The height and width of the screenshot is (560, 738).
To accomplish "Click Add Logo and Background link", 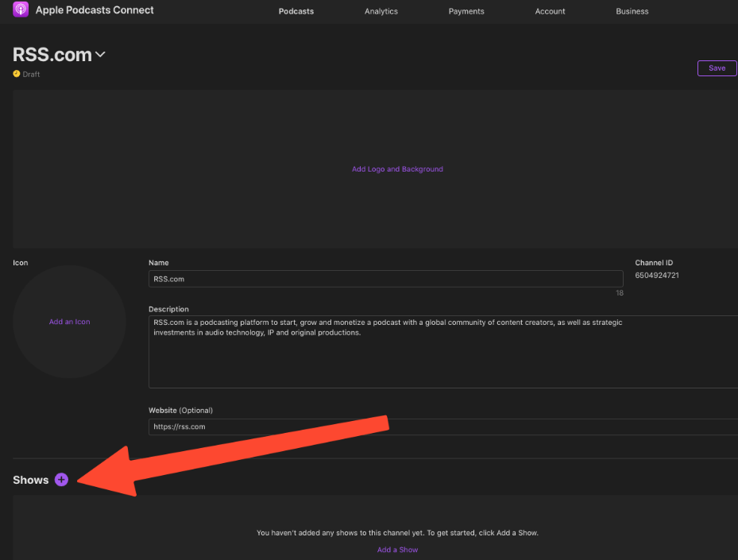I will (x=397, y=169).
